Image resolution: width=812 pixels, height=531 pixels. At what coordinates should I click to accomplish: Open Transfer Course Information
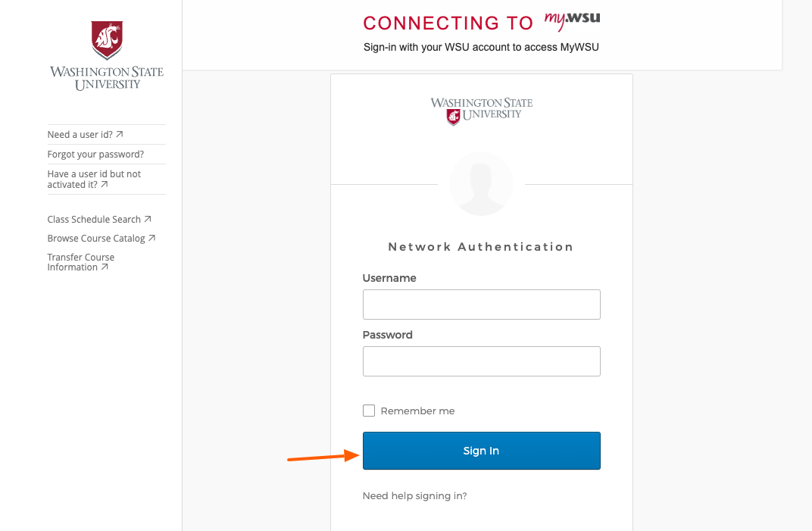tap(80, 261)
